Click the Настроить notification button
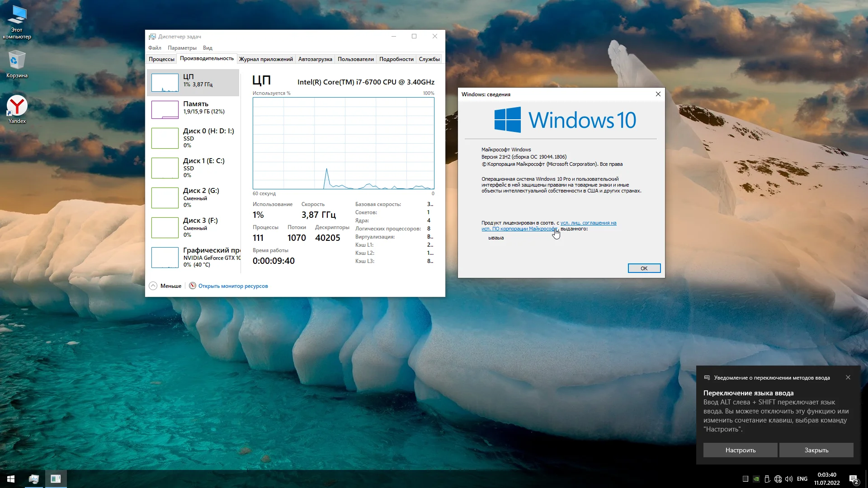The width and height of the screenshot is (868, 488). (x=740, y=450)
